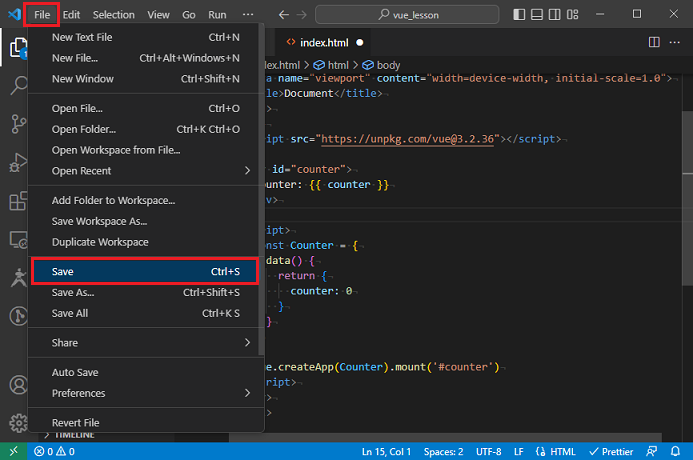Choose Duplicate Workspace
The width and height of the screenshot is (693, 460).
coord(146,242)
